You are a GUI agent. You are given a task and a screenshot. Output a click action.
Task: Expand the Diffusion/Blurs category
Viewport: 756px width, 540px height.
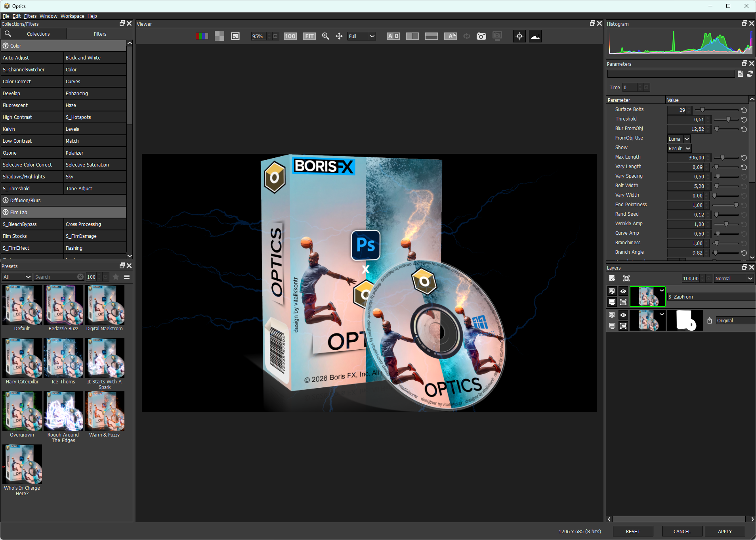click(x=6, y=200)
